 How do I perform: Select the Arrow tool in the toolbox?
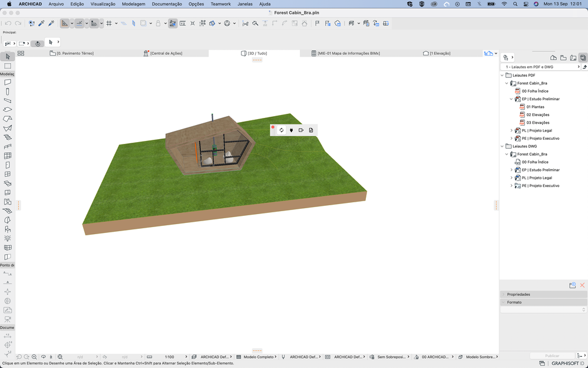pos(8,57)
